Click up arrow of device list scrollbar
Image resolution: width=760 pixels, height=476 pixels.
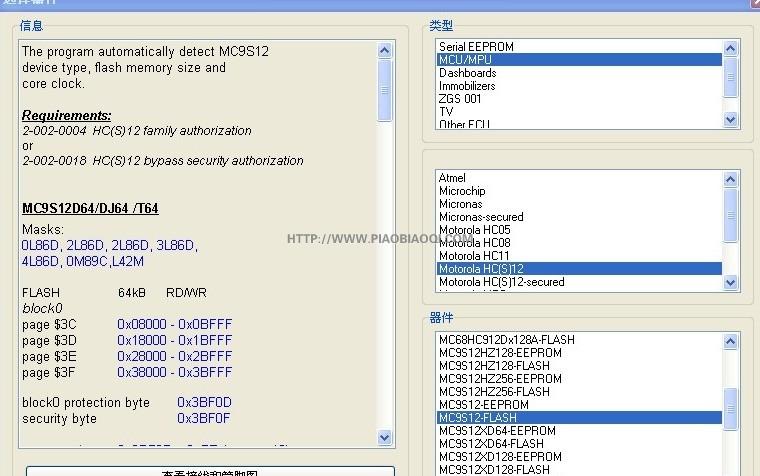[730, 342]
